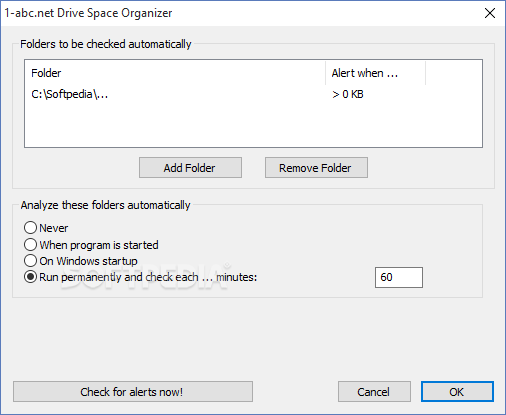
Task: Click Check for alerts now! button
Action: coord(133,392)
